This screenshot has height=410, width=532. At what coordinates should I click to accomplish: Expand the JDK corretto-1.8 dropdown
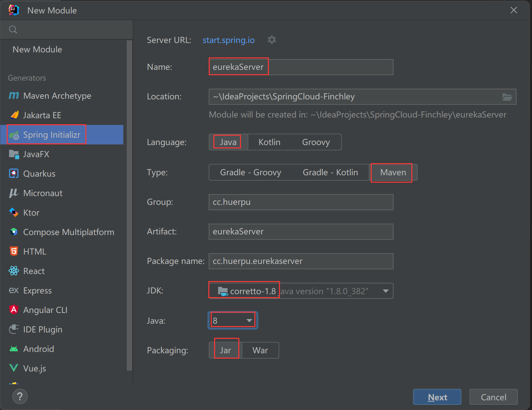point(385,291)
